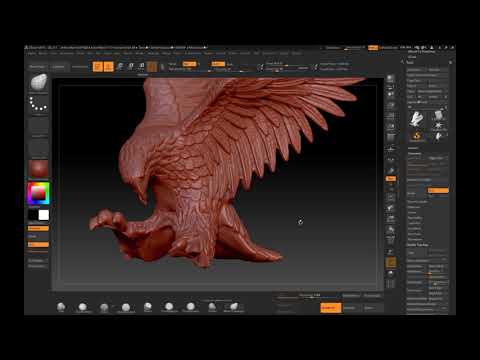
Task: Open the Color menu
Action: (54, 53)
